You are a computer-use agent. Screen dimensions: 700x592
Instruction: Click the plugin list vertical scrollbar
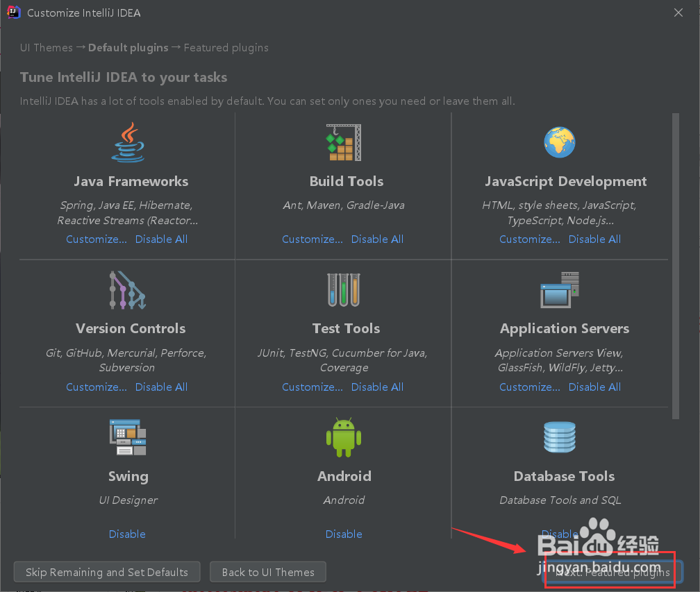[676, 266]
